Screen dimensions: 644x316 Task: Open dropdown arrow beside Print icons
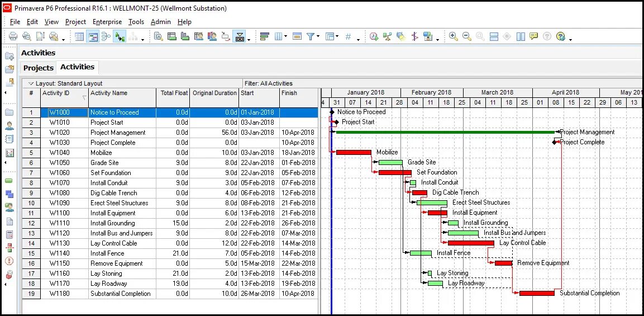pos(63,40)
